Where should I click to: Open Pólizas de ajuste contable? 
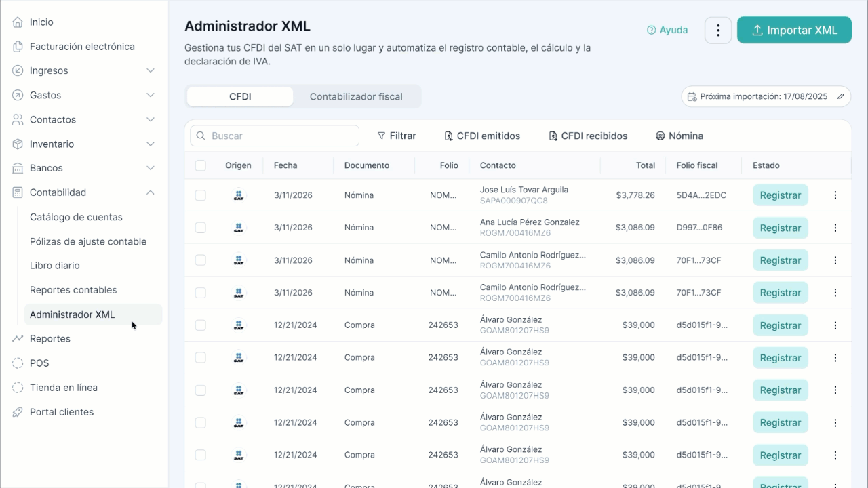click(88, 241)
